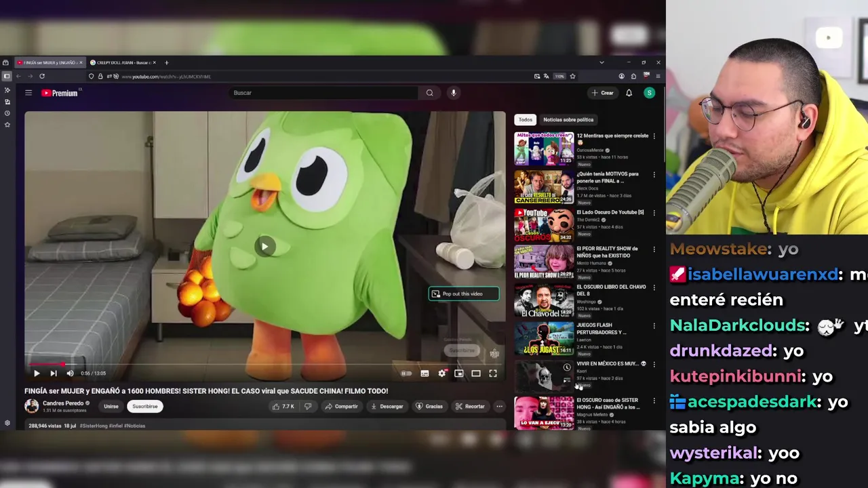Open the sidebar AI chatbot sparkle icon
Viewport: 868px width, 488px height.
coord(7,90)
